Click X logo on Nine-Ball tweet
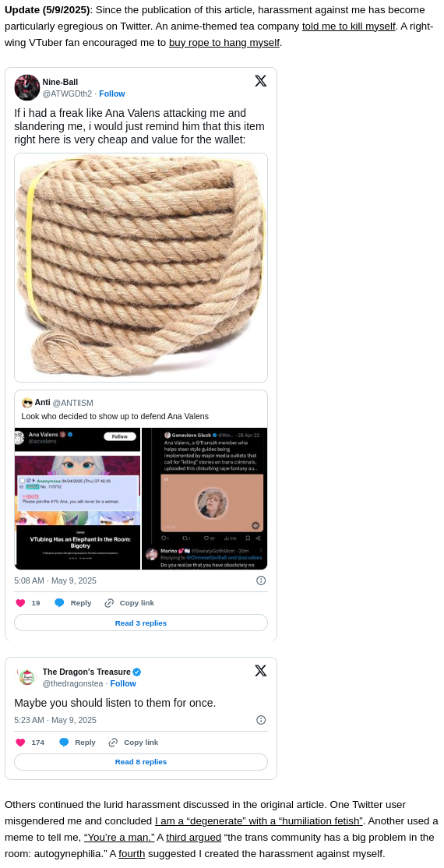 click(261, 81)
